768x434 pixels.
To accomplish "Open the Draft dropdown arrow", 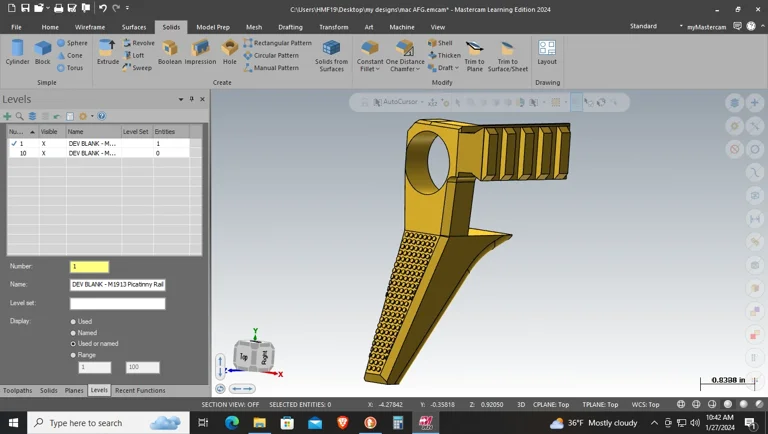I will [x=457, y=68].
